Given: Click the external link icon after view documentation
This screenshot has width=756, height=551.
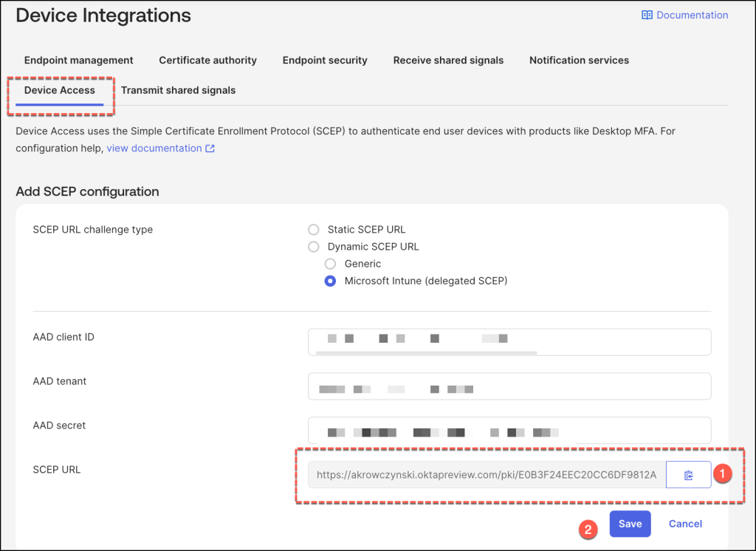Looking at the screenshot, I should 210,148.
